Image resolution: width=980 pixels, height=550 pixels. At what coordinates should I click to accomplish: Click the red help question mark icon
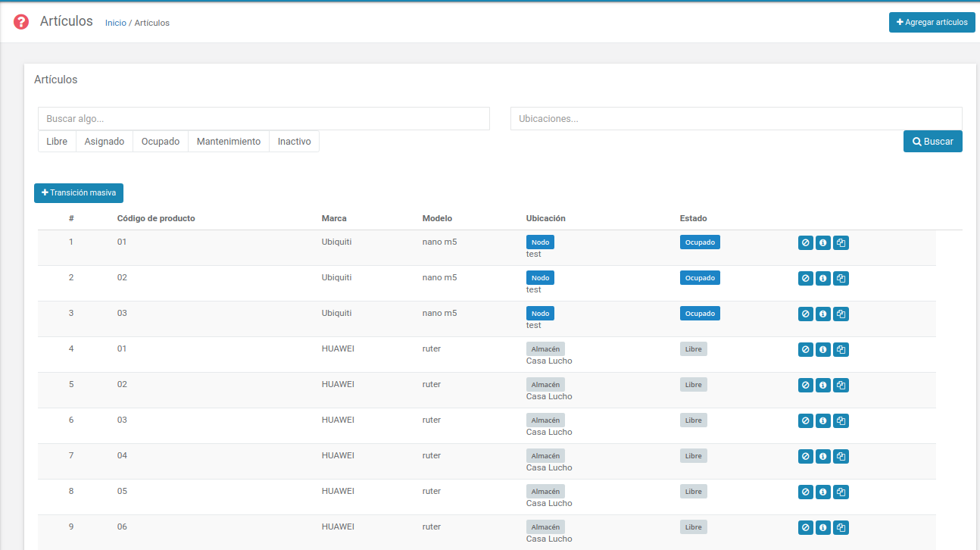click(21, 22)
